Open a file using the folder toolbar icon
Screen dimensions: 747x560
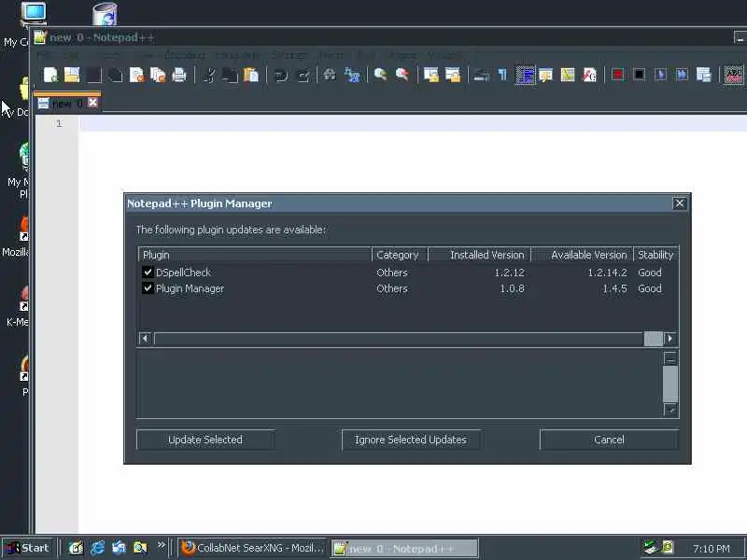pos(72,75)
